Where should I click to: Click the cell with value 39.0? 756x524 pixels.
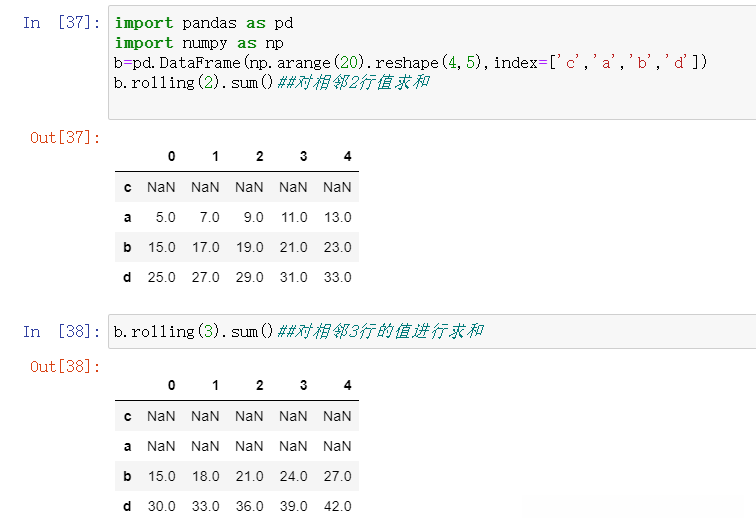[x=294, y=507]
